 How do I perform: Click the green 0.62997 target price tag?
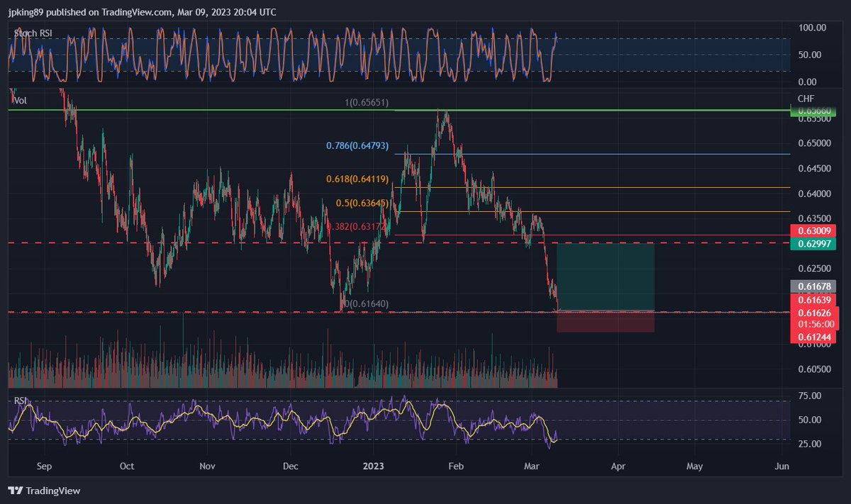pos(815,244)
